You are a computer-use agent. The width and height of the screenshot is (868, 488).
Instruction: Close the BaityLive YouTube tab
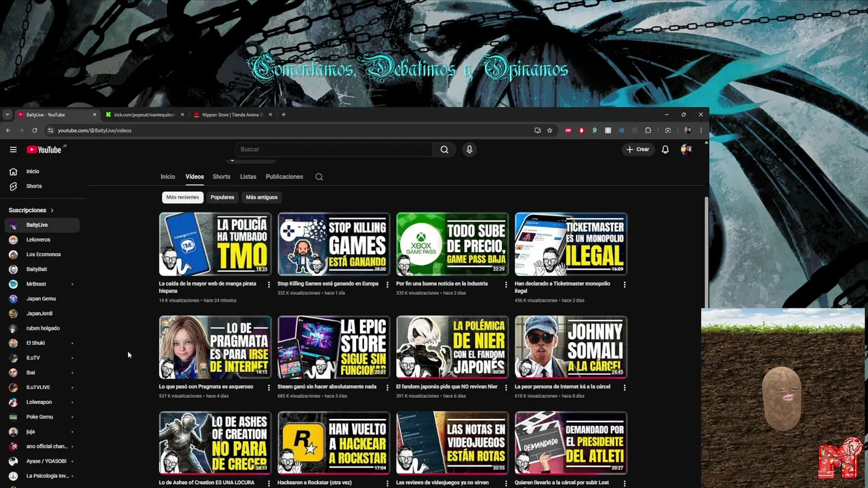pos(95,115)
